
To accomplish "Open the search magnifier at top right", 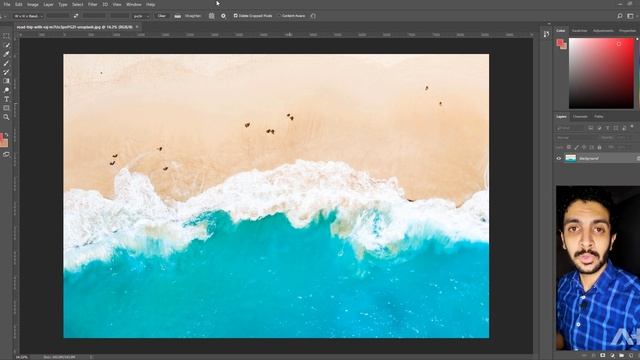I will (620, 16).
